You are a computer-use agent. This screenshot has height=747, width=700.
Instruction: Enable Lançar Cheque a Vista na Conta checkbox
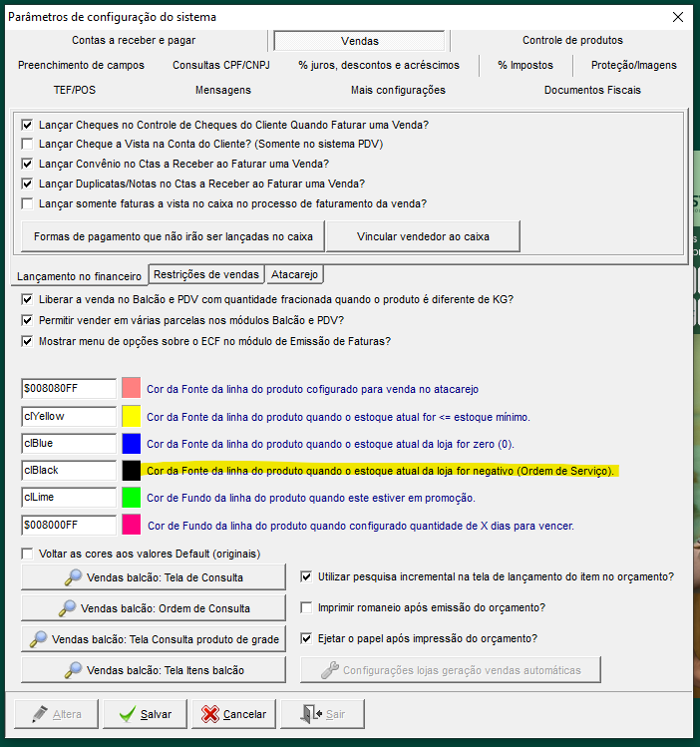28,145
